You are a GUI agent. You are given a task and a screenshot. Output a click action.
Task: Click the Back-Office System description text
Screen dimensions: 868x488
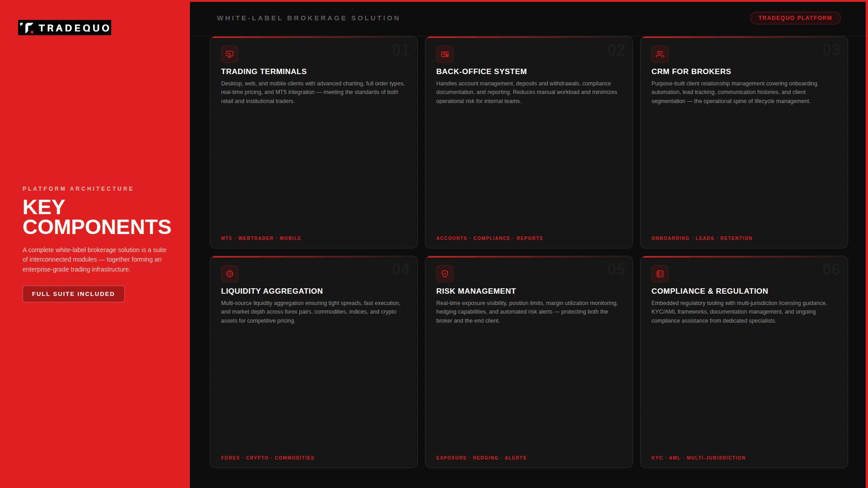click(x=527, y=92)
